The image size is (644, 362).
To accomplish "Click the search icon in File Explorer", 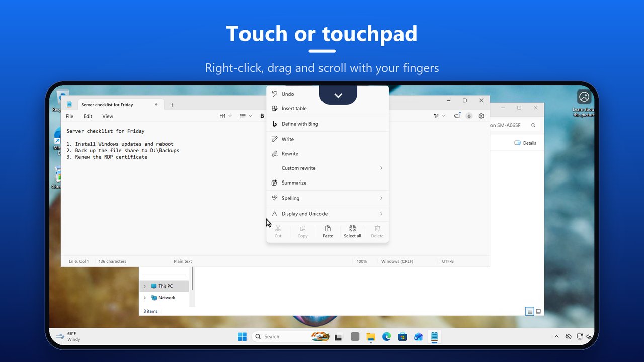I will pos(533,125).
